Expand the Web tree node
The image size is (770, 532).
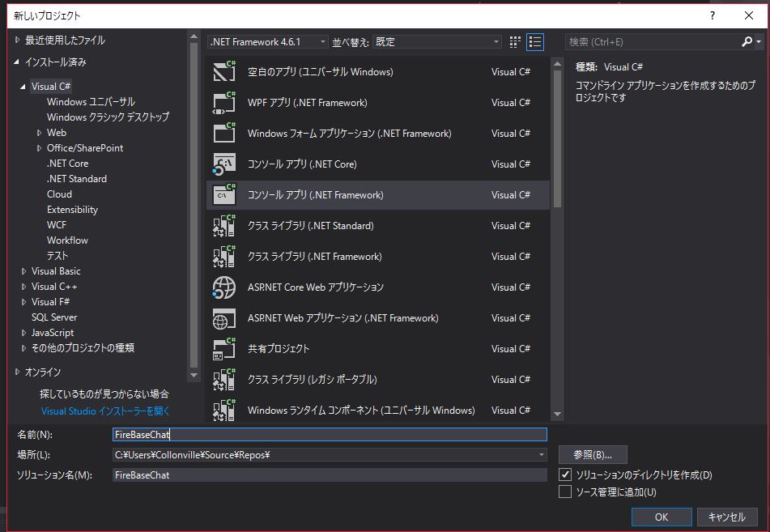coord(40,133)
